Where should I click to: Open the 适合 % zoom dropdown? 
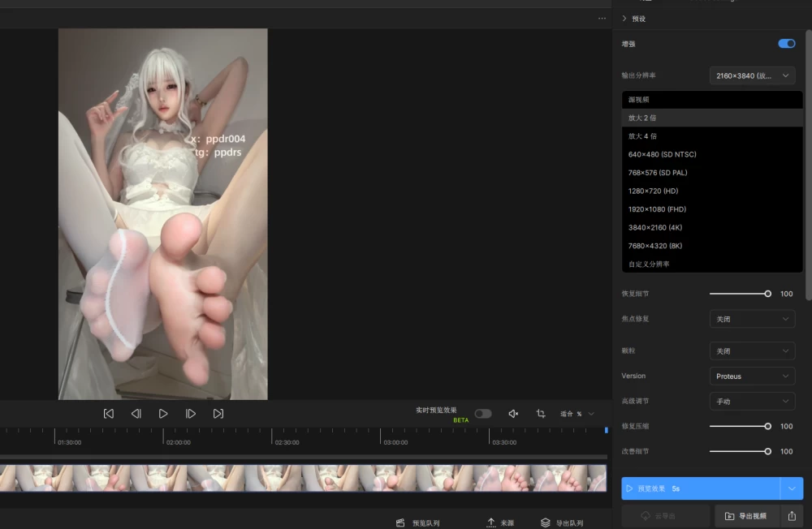pos(577,414)
